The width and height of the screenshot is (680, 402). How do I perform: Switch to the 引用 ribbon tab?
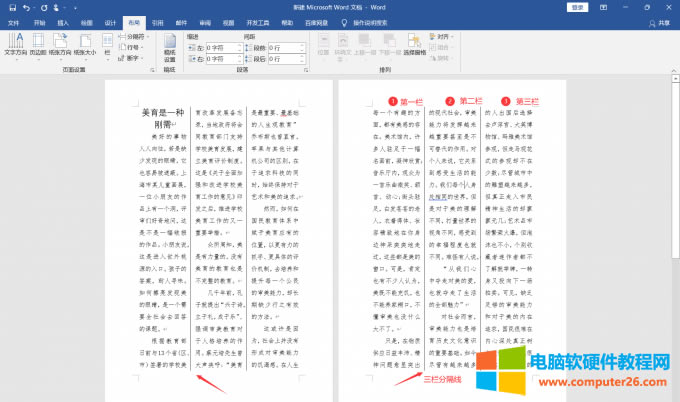click(159, 20)
